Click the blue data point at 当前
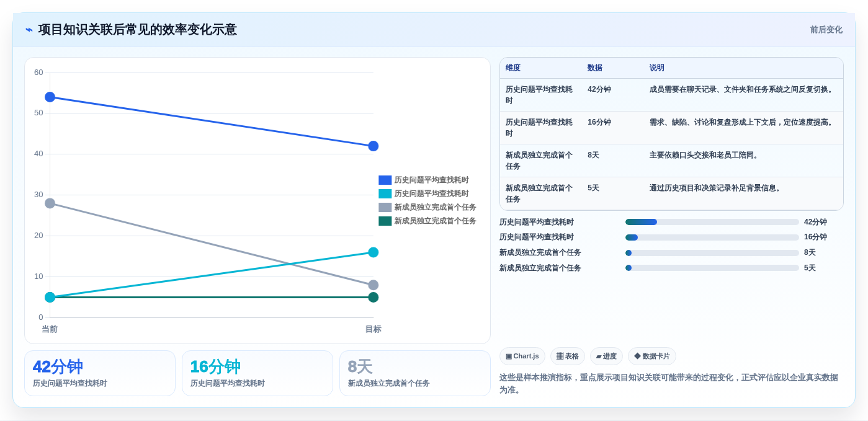 point(50,97)
